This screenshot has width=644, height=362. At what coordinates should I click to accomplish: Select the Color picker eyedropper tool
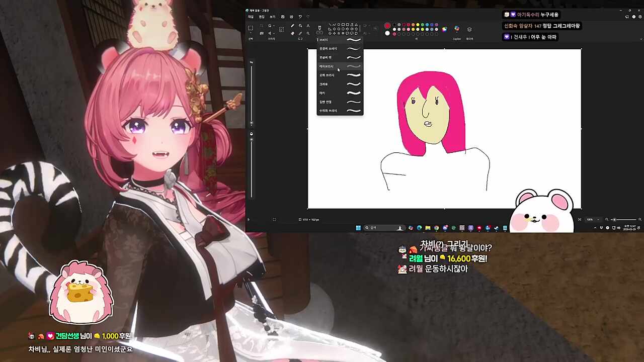[x=300, y=33]
